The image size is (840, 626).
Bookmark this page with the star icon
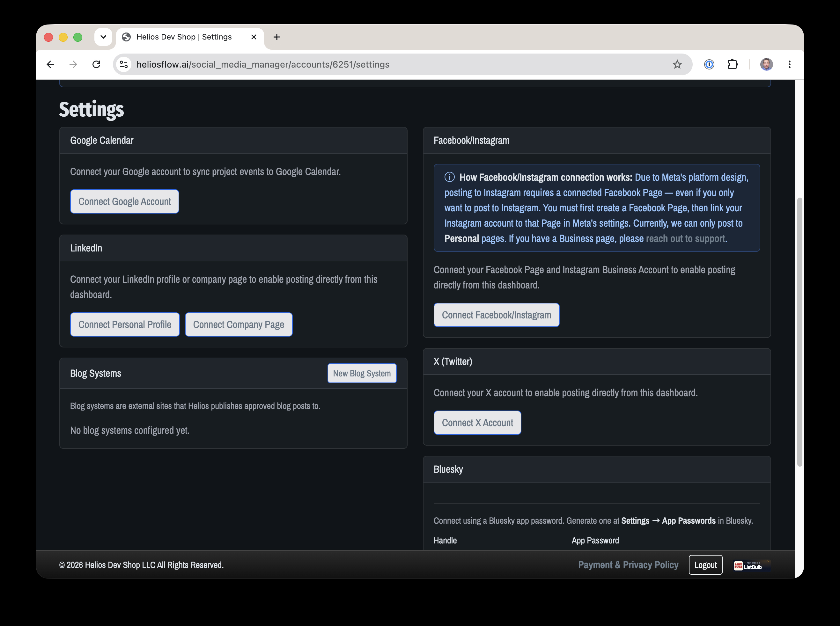[x=677, y=64]
